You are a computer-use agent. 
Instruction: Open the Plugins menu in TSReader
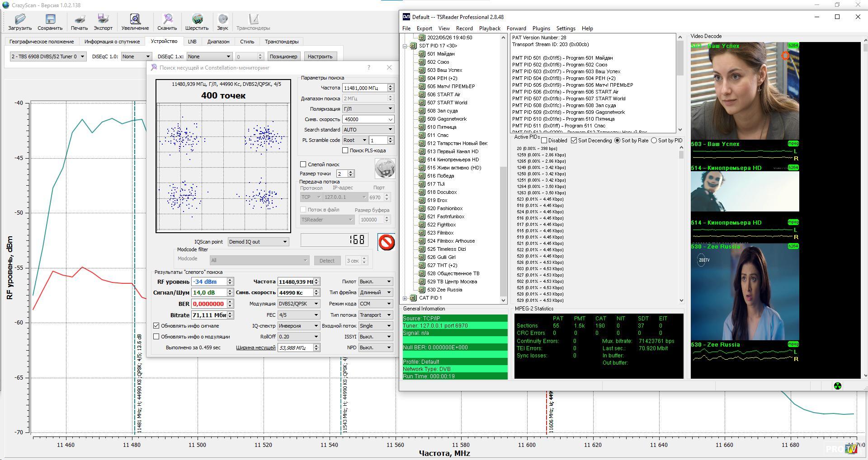click(541, 28)
